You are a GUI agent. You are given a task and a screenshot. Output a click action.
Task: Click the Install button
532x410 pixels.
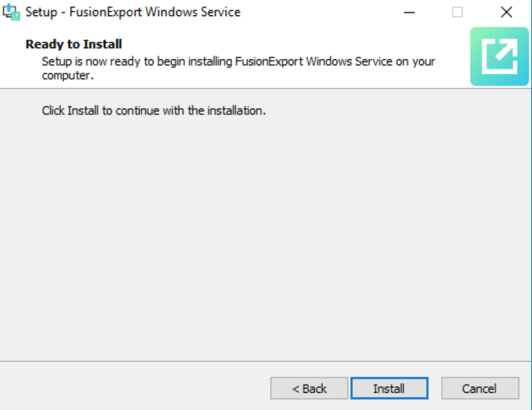pos(389,389)
